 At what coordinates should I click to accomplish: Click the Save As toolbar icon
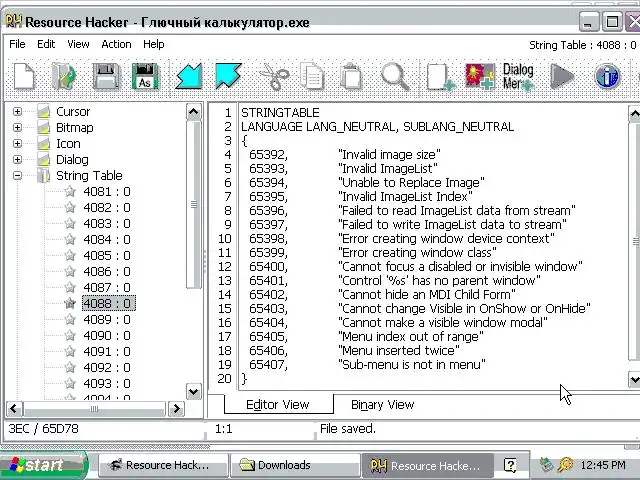click(145, 76)
